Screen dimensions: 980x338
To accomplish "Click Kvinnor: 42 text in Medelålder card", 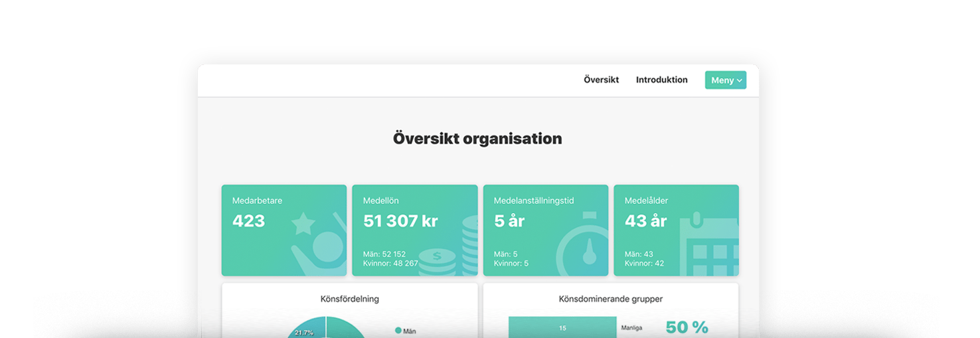I will pyautogui.click(x=645, y=264).
